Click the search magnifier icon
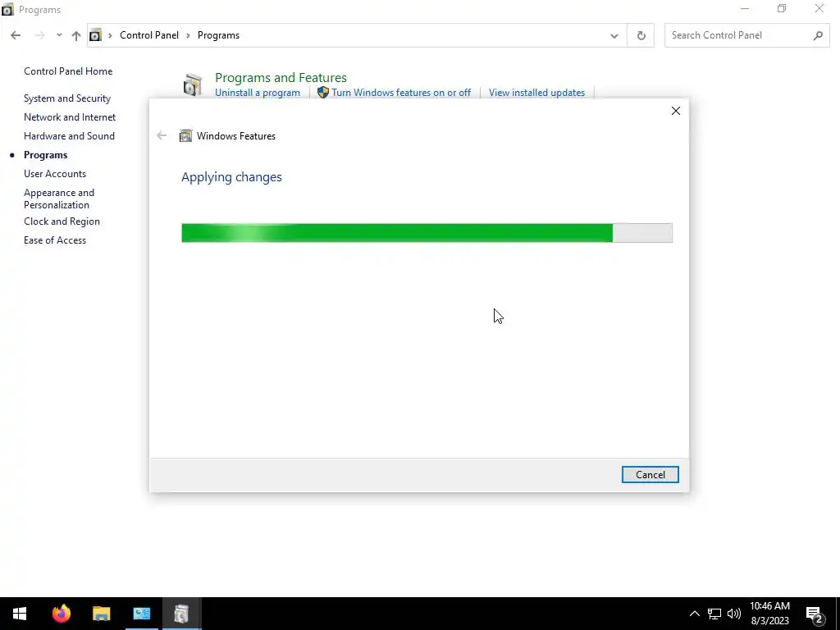840x630 pixels. pyautogui.click(x=818, y=35)
